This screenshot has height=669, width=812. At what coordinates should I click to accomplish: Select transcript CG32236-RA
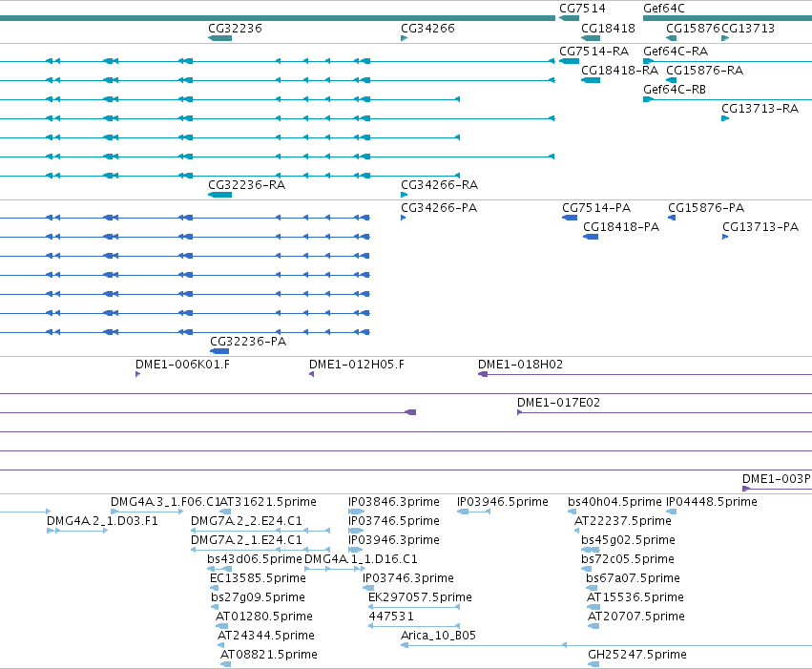(246, 185)
